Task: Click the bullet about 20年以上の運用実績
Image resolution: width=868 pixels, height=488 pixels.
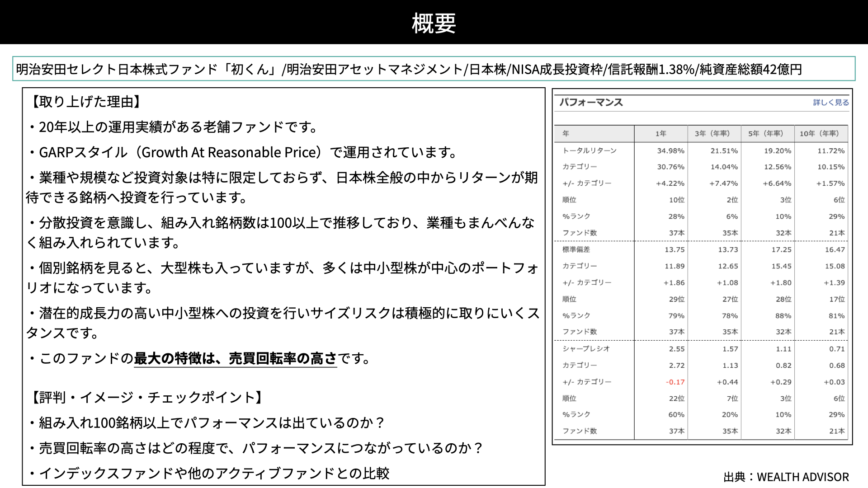Action: (173, 127)
